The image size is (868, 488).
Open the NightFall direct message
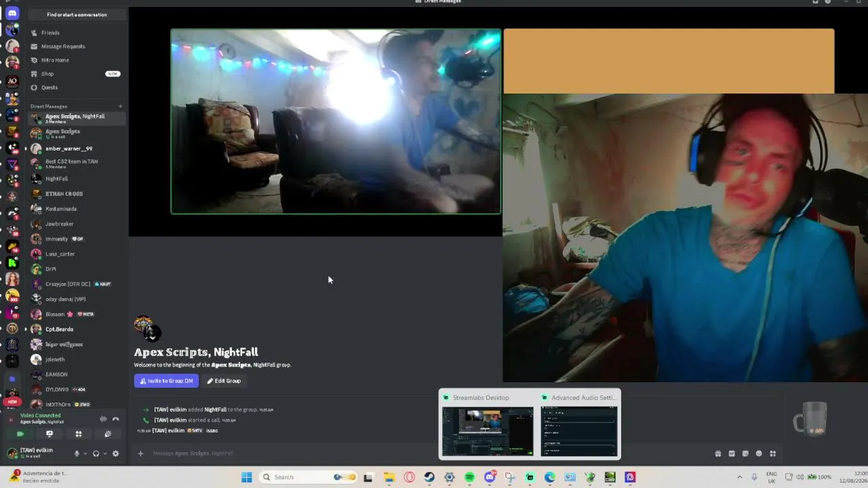pos(76,179)
